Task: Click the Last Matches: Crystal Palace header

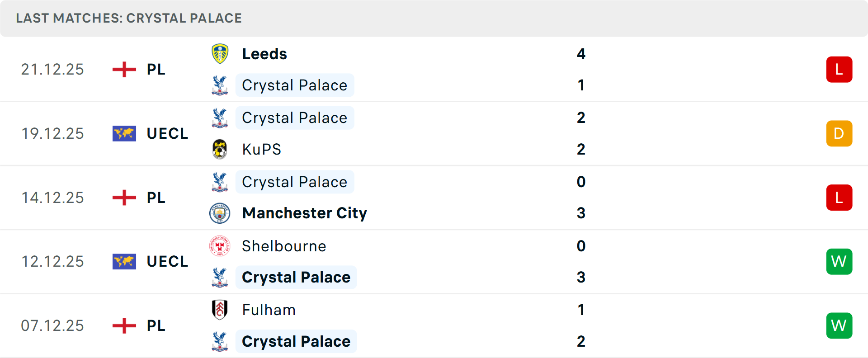Action: 129,18
